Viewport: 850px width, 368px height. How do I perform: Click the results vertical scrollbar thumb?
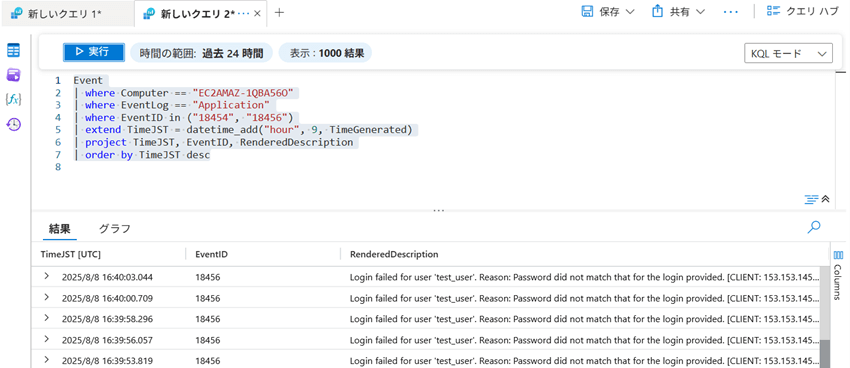coord(825,354)
